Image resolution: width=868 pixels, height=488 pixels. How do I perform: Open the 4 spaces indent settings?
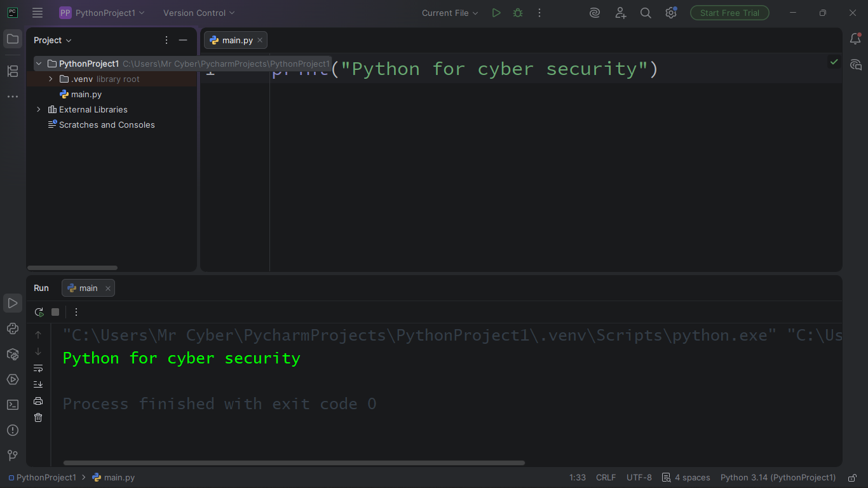[x=686, y=477]
